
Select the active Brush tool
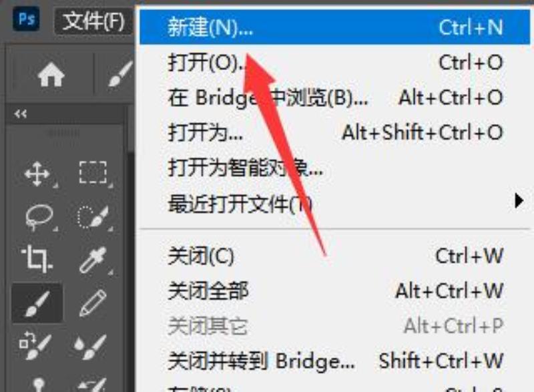click(37, 303)
